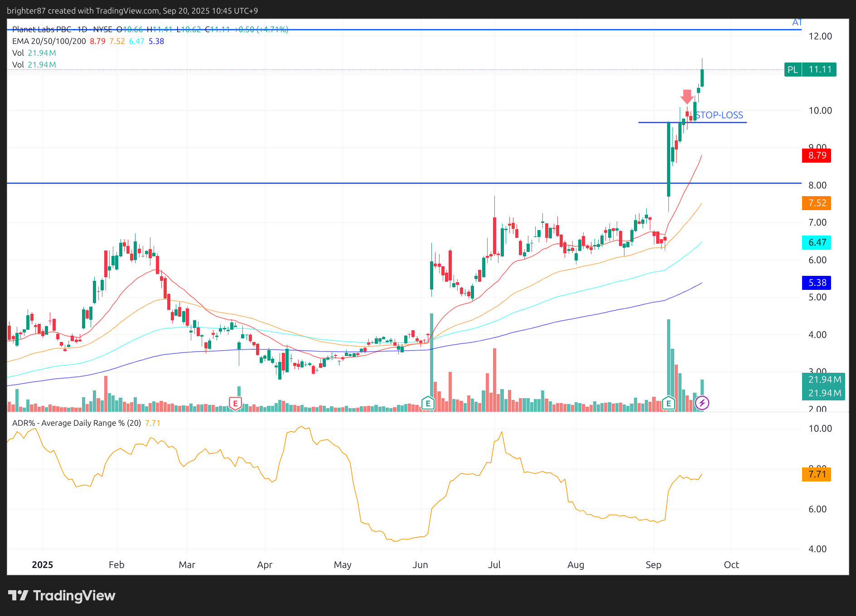Click the green earnings E marker in June

(428, 403)
